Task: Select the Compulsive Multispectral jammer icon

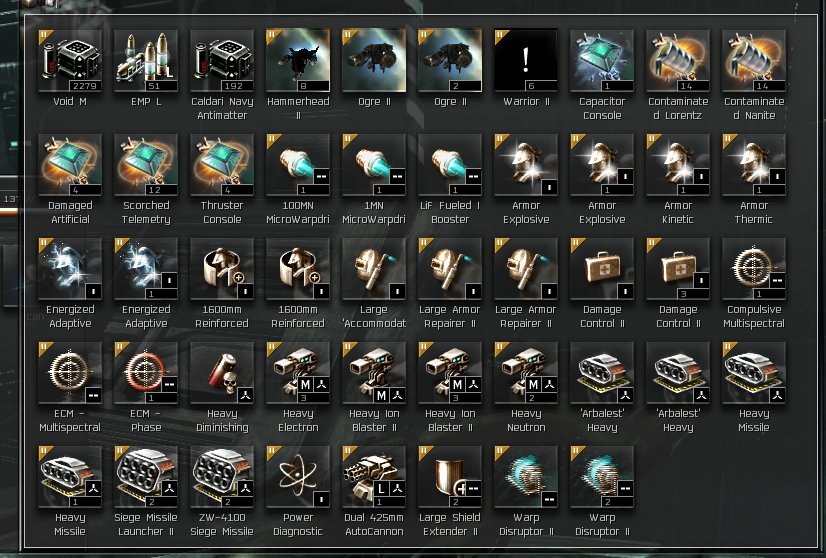Action: coord(754,269)
